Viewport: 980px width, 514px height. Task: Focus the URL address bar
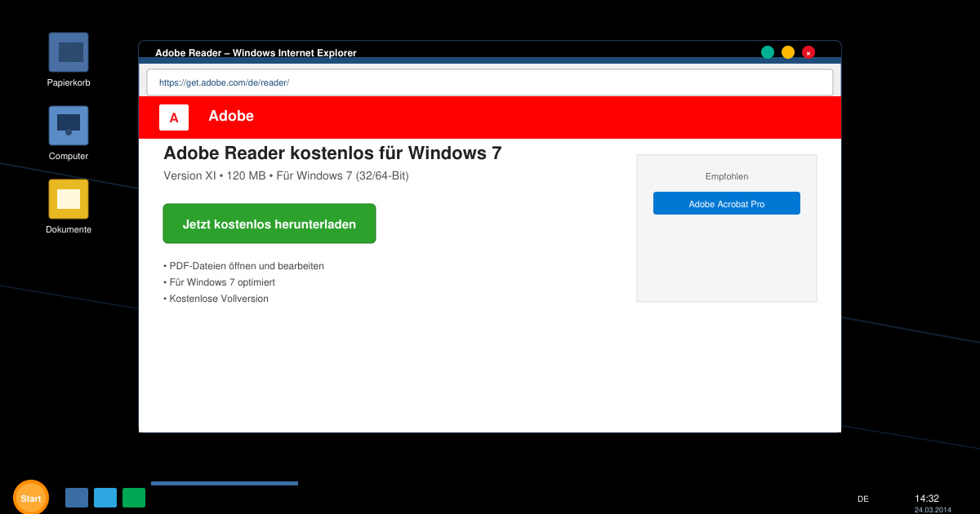pos(490,82)
